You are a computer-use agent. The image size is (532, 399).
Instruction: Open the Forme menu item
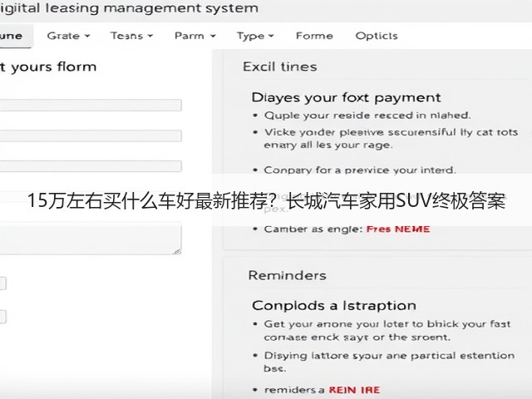click(314, 36)
